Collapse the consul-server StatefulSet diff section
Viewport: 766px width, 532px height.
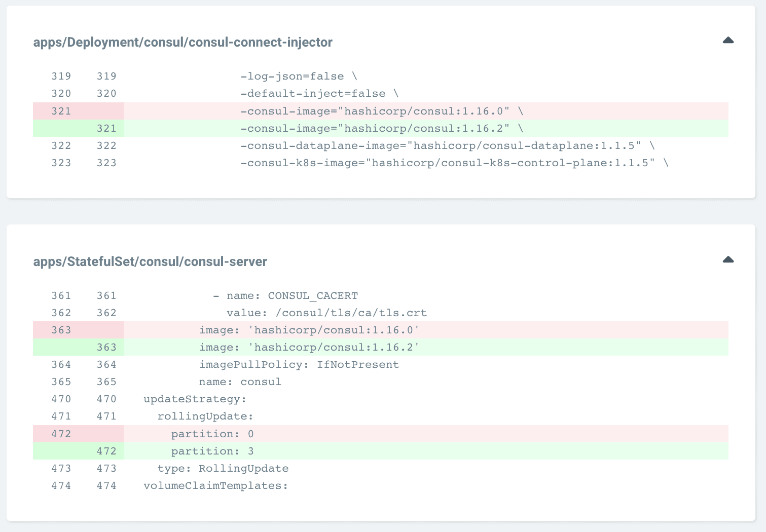(x=728, y=260)
